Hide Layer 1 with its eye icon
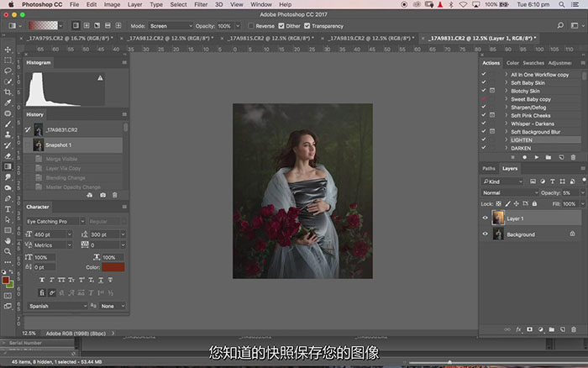Viewport: 588px width, 368px height. 486,218
